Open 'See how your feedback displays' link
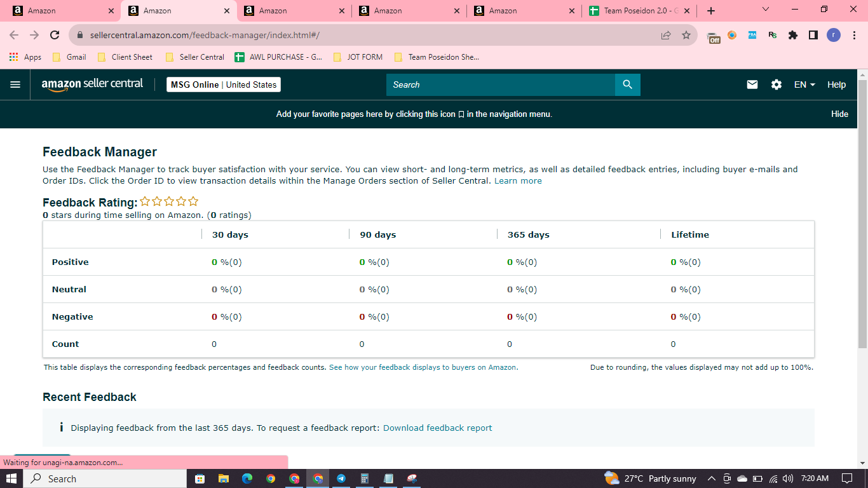 click(423, 367)
